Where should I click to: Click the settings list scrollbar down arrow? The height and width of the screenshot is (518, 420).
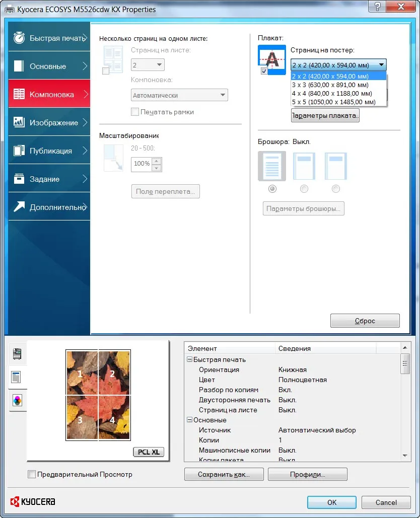click(x=405, y=456)
